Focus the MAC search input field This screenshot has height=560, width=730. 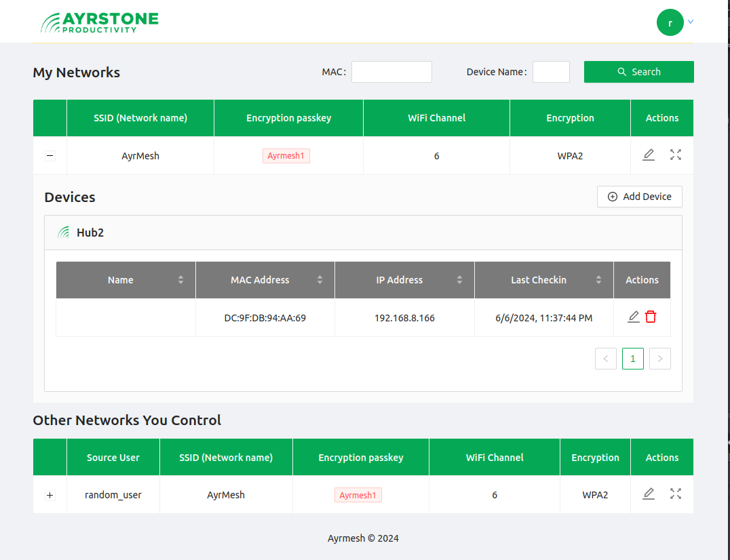point(391,72)
